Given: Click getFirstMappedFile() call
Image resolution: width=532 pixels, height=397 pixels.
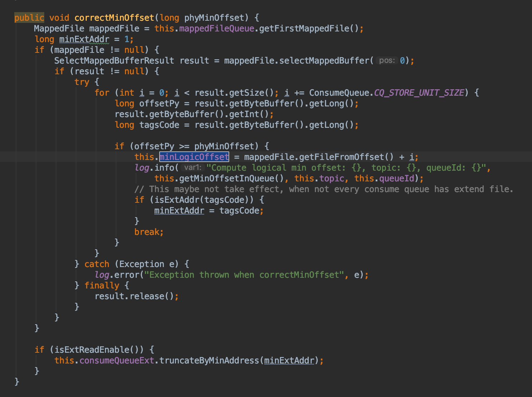Looking at the screenshot, I should [x=309, y=29].
